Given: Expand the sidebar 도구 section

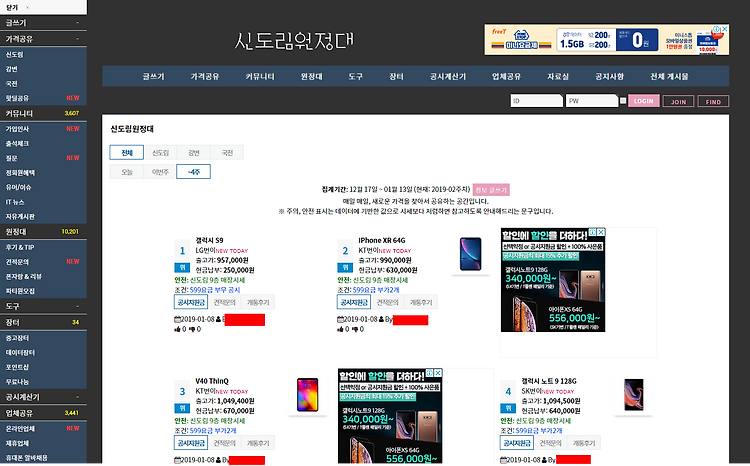Looking at the screenshot, I should tap(44, 306).
